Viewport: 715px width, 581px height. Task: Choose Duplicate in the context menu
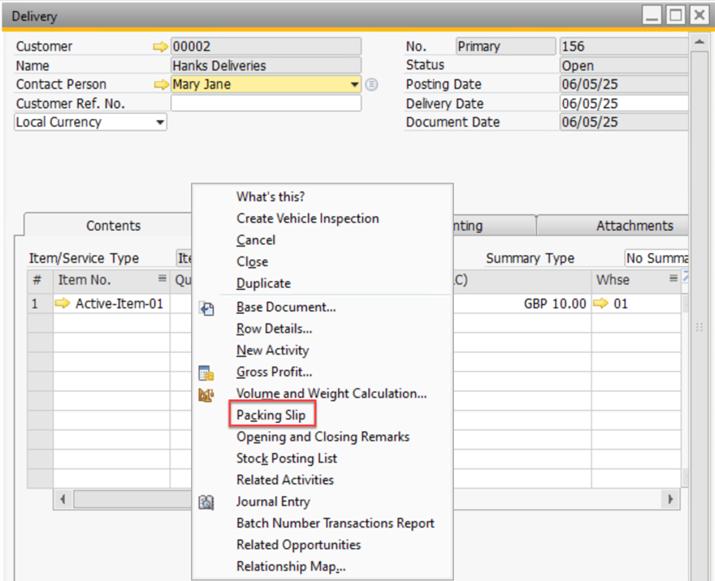tap(263, 283)
